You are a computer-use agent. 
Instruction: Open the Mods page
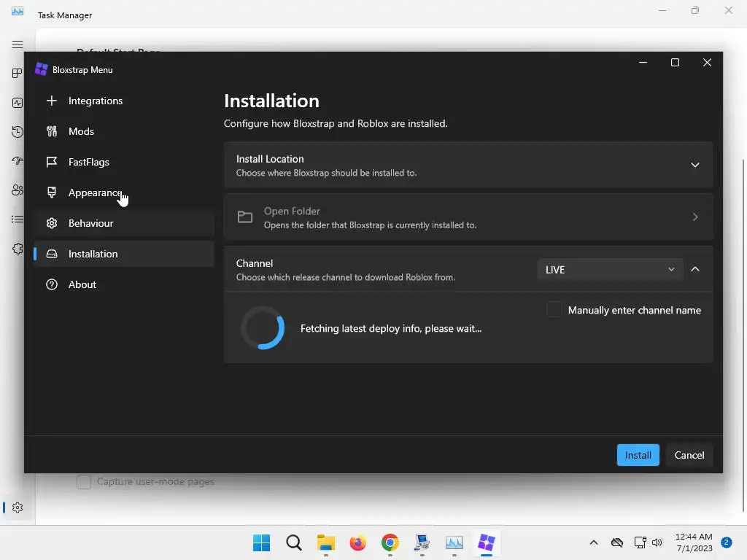[124, 131]
